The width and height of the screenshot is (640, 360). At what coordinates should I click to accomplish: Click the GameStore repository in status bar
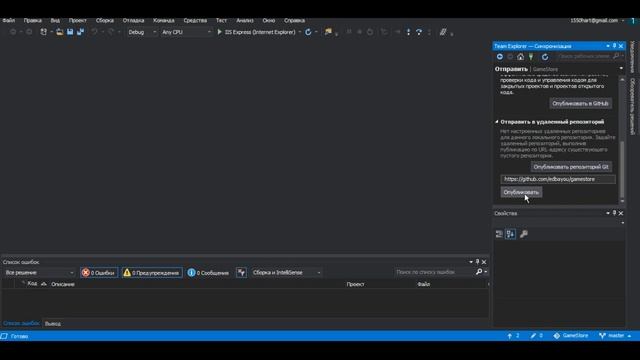[571, 336]
